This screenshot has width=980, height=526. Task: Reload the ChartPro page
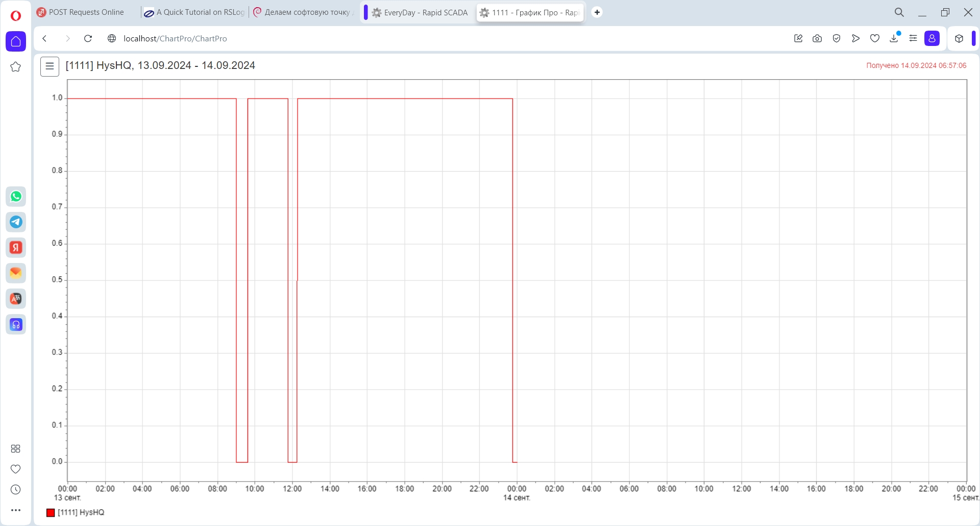coord(88,39)
